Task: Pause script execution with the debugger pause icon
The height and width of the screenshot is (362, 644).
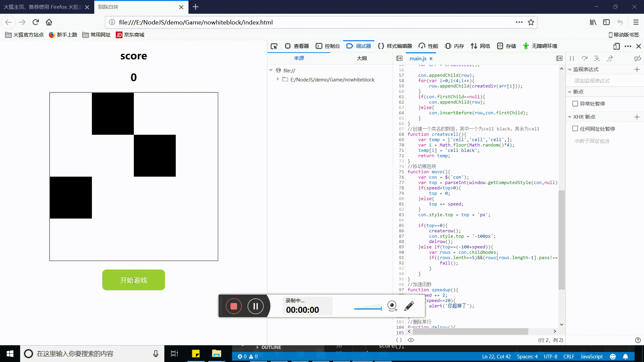Action: point(572,58)
